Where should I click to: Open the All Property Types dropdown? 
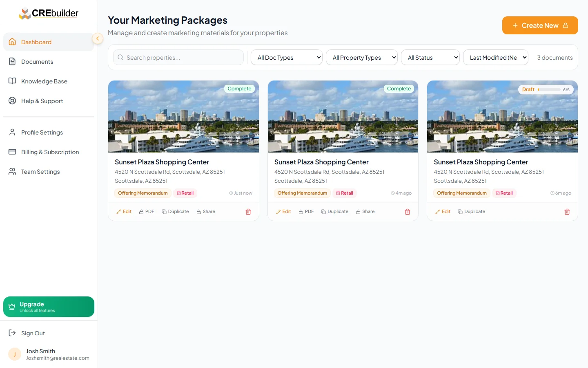click(x=362, y=57)
